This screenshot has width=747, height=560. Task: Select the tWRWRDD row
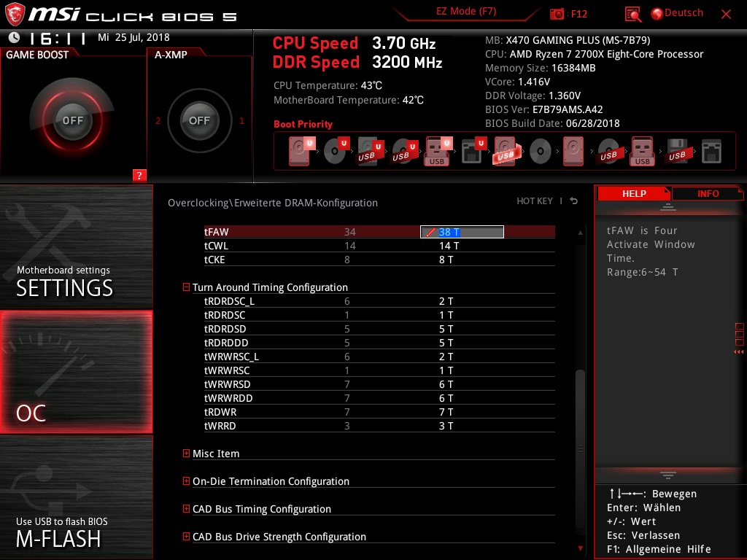[x=379, y=397]
